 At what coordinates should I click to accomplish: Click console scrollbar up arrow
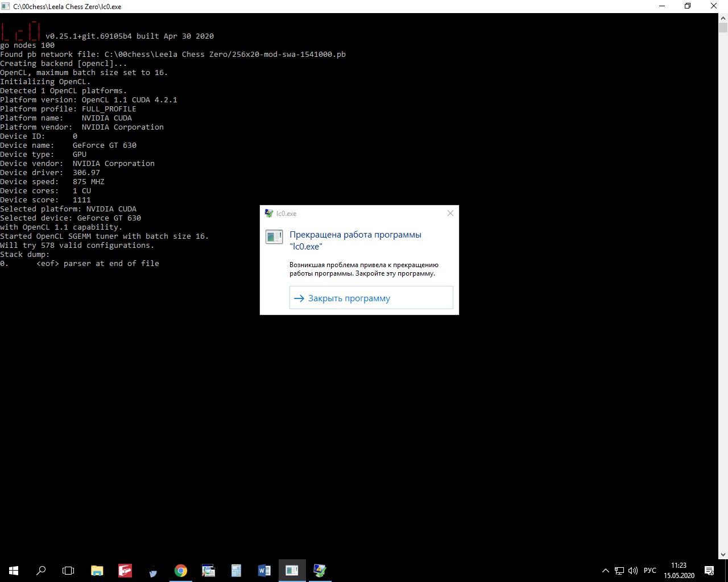pyautogui.click(x=723, y=18)
